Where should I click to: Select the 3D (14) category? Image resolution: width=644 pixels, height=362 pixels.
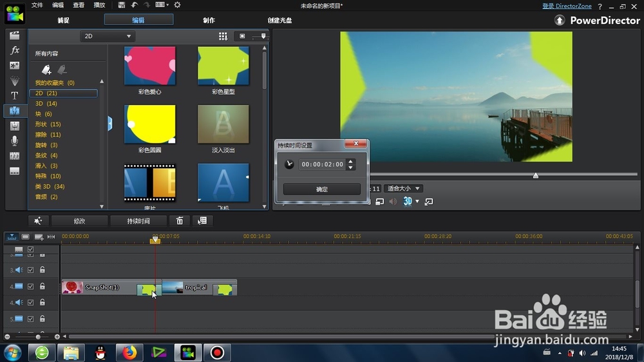pos(46,104)
